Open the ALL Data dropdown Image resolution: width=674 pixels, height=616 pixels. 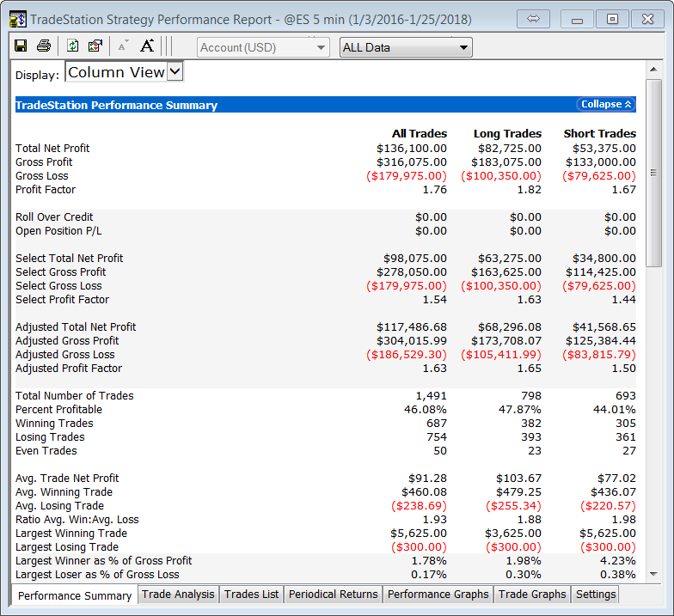click(406, 47)
